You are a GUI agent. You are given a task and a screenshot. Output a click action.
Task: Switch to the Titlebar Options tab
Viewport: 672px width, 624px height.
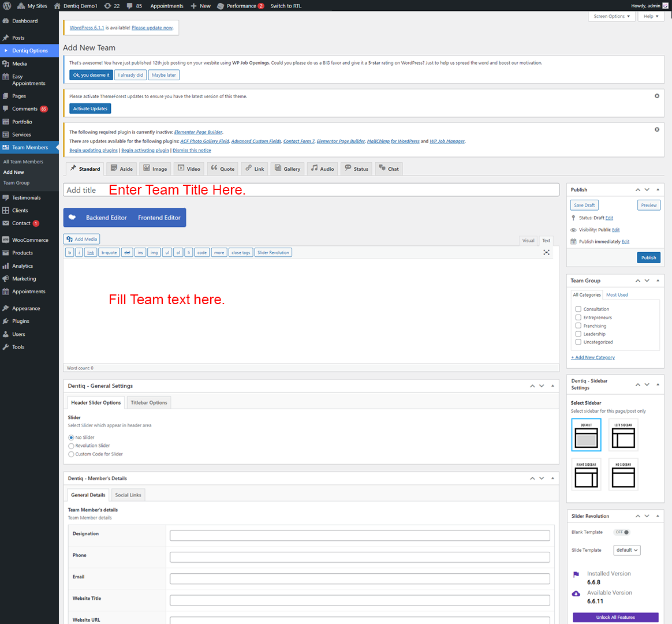tap(149, 402)
